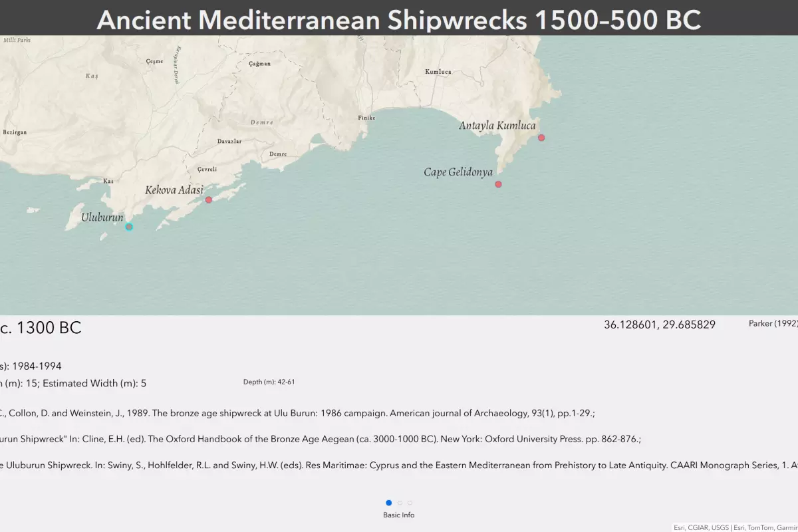798x532 pixels.
Task: Click the Basic Info page caption
Action: click(399, 515)
